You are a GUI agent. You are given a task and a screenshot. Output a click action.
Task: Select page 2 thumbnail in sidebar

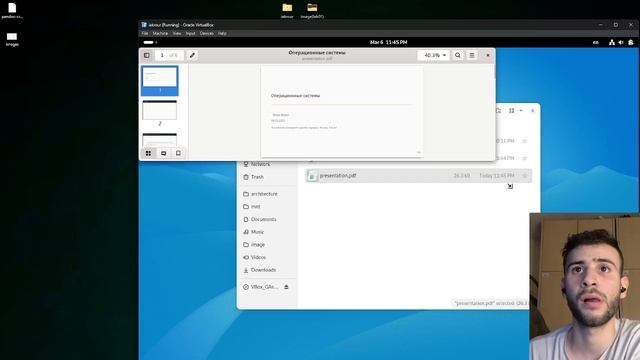(160, 113)
